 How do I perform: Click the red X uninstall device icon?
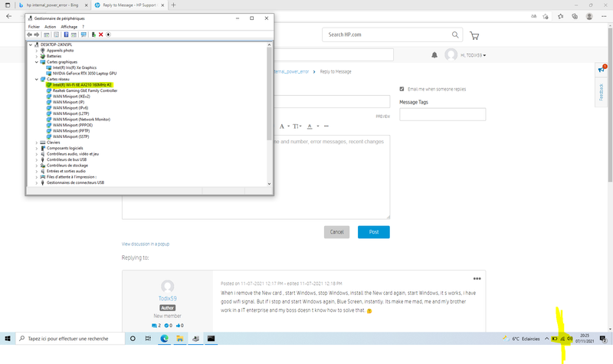pyautogui.click(x=101, y=34)
